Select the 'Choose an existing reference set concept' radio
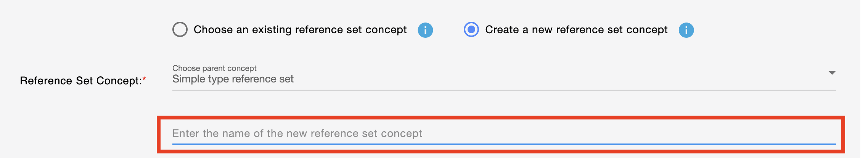Image resolution: width=868 pixels, height=158 pixels. 180,29
